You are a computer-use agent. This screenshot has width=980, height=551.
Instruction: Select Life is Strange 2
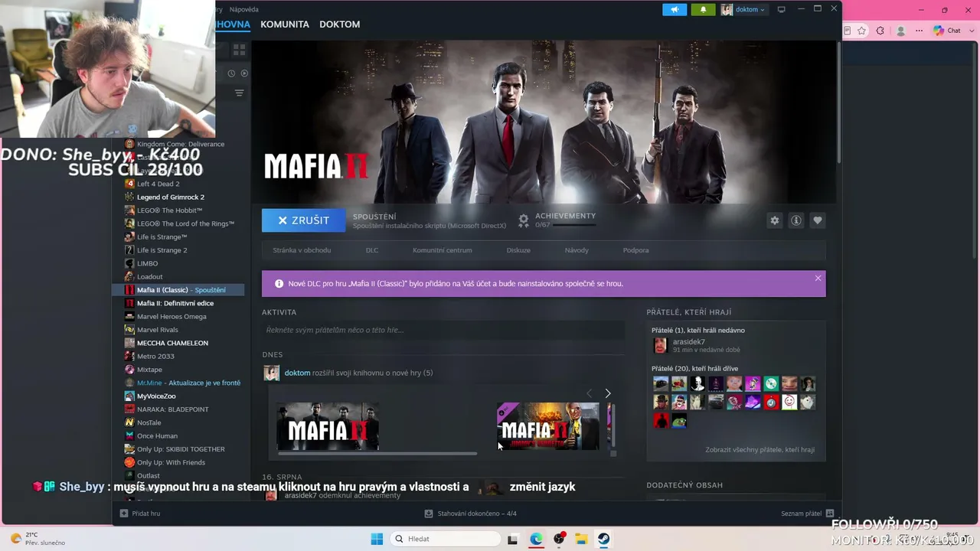pyautogui.click(x=162, y=250)
